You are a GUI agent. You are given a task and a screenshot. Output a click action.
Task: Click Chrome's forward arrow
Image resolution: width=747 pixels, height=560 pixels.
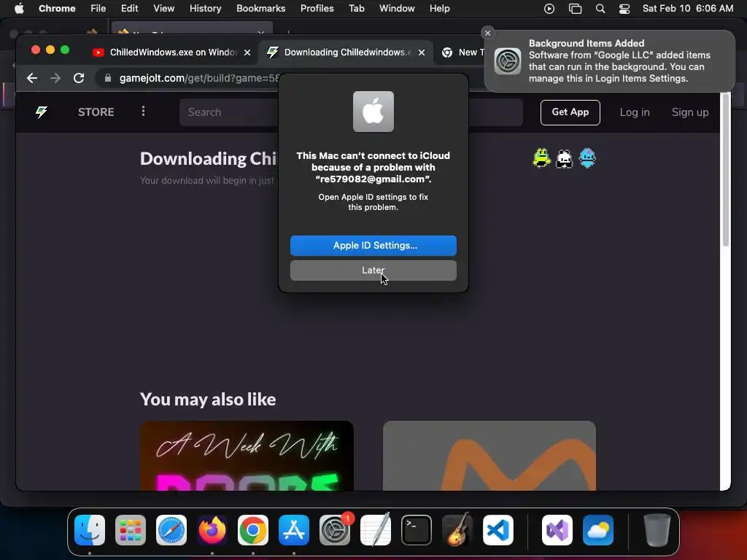click(x=55, y=78)
